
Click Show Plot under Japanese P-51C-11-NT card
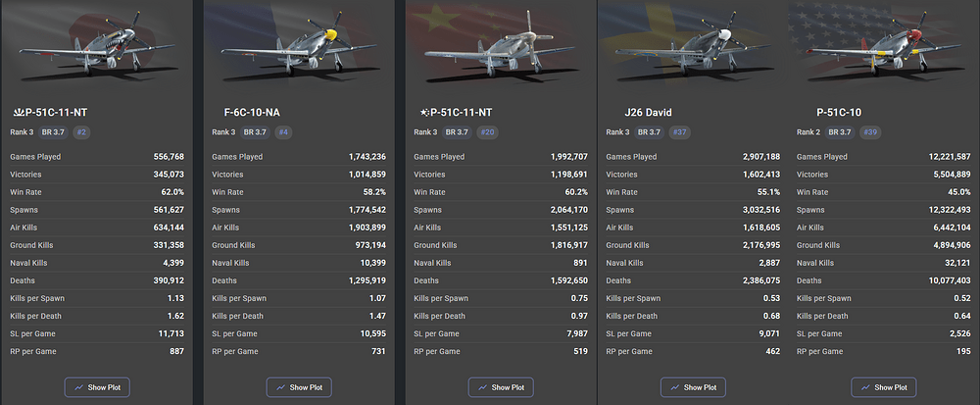pos(97,387)
